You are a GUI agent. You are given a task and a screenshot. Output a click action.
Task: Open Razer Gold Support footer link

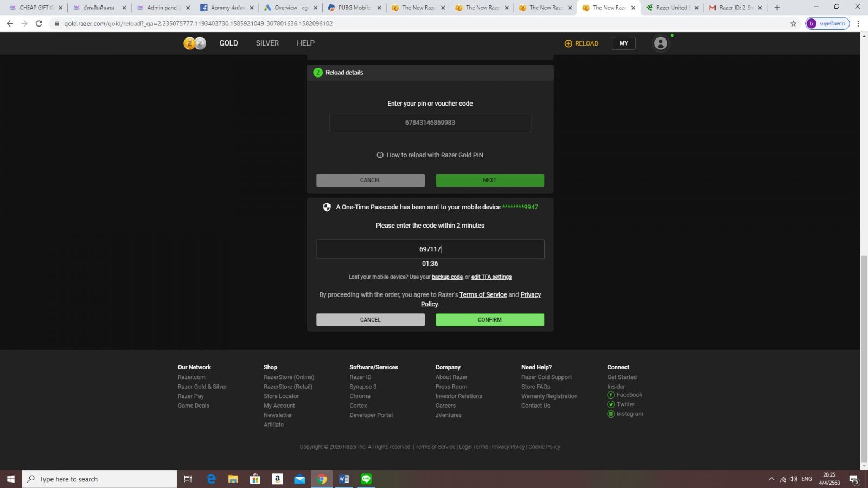[x=546, y=377]
